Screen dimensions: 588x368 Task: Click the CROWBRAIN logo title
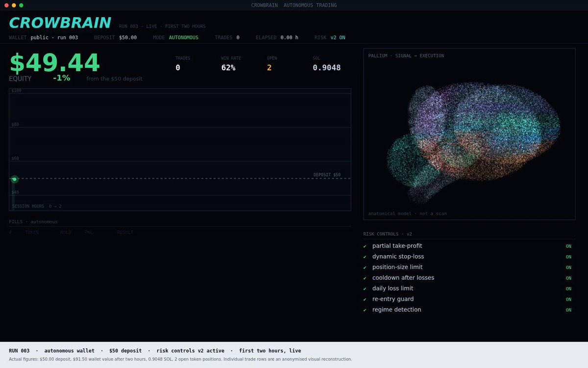[x=60, y=23]
